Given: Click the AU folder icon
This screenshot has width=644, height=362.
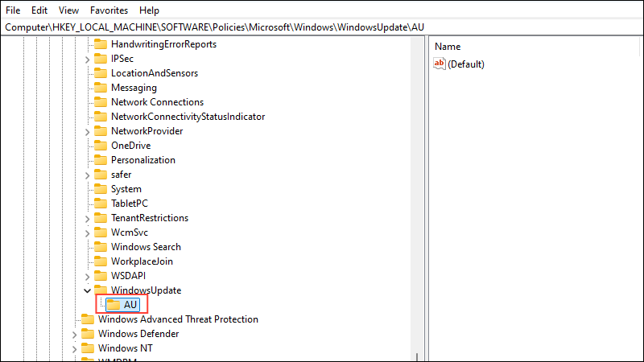Looking at the screenshot, I should click(114, 305).
